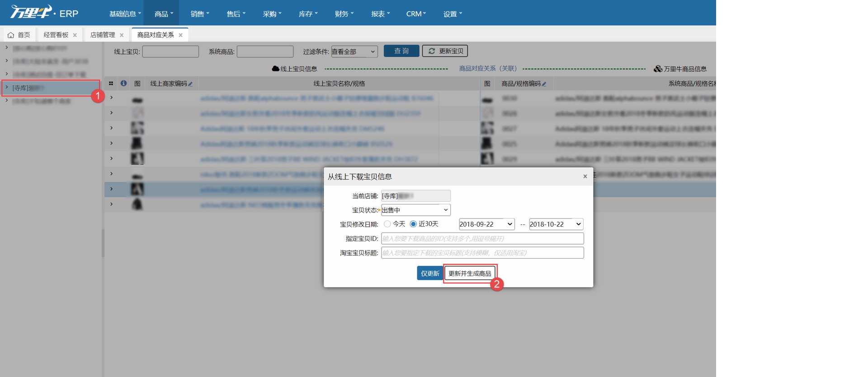Open the 采购 menu
Image resolution: width=868 pixels, height=377 pixels.
point(272,14)
